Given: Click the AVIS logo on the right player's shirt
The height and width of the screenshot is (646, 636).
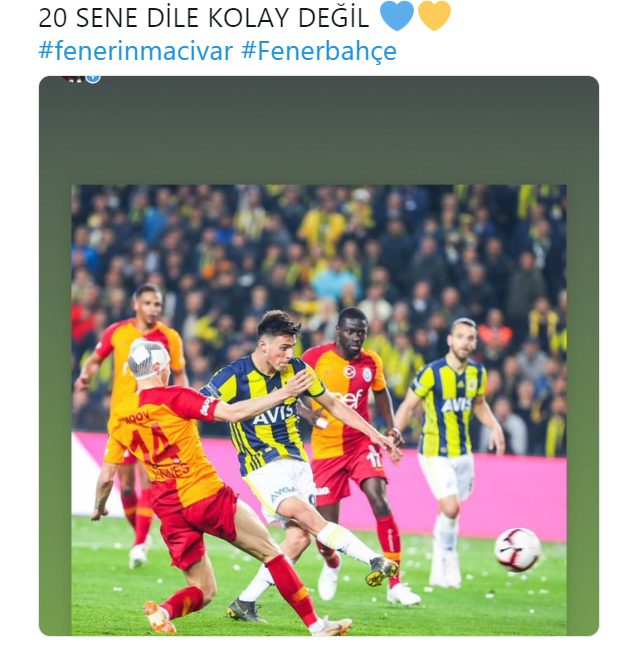Looking at the screenshot, I should 456,405.
